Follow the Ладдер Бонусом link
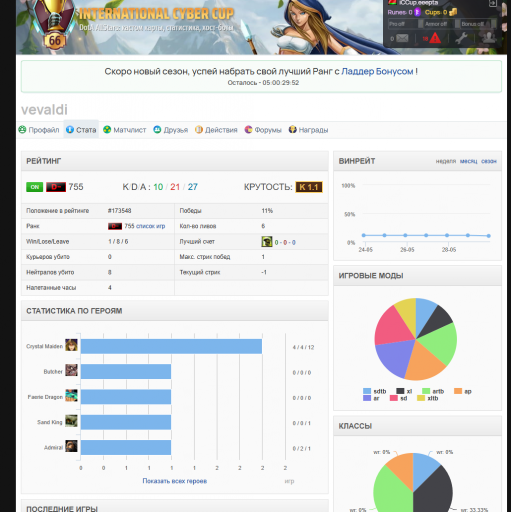The height and width of the screenshot is (512, 511). [x=377, y=71]
